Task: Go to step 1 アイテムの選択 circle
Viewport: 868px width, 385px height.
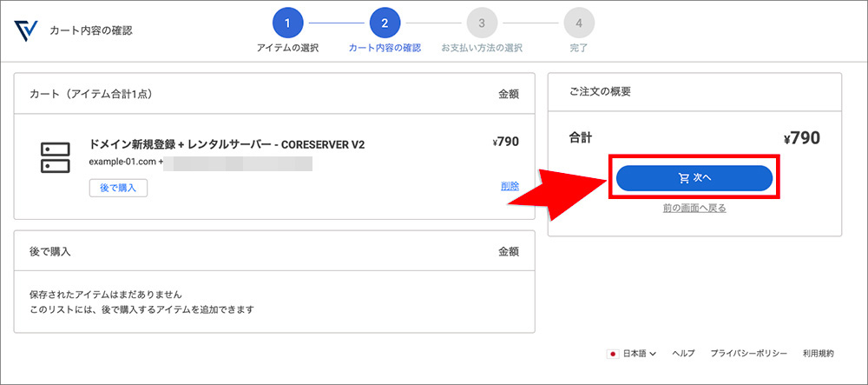Action: tap(287, 23)
